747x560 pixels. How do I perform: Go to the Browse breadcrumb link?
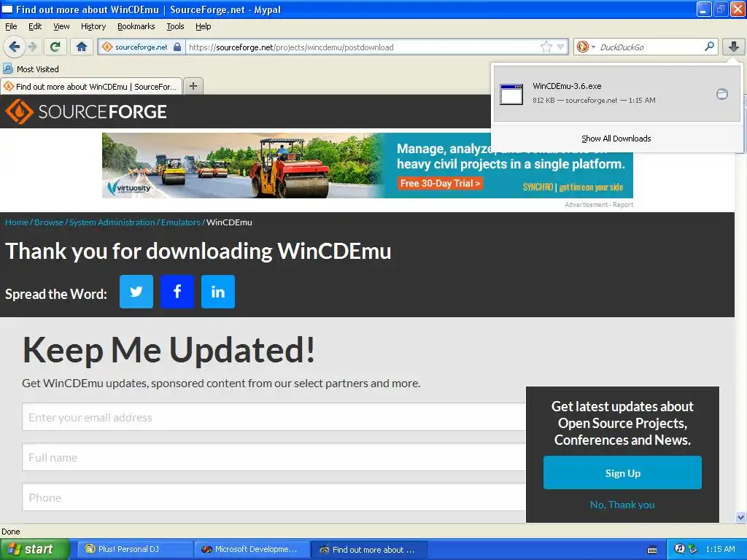(x=49, y=222)
